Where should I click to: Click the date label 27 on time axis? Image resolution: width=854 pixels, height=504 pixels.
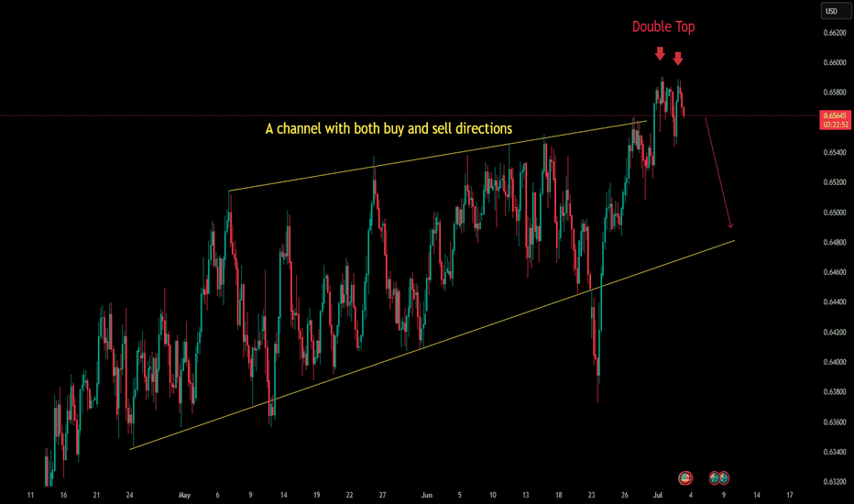point(382,495)
